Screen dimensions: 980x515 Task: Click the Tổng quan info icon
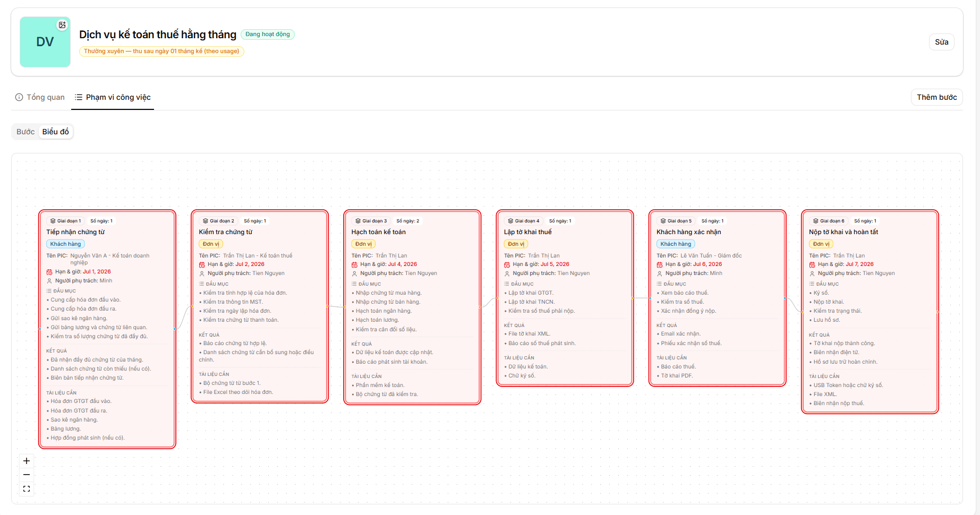(19, 97)
